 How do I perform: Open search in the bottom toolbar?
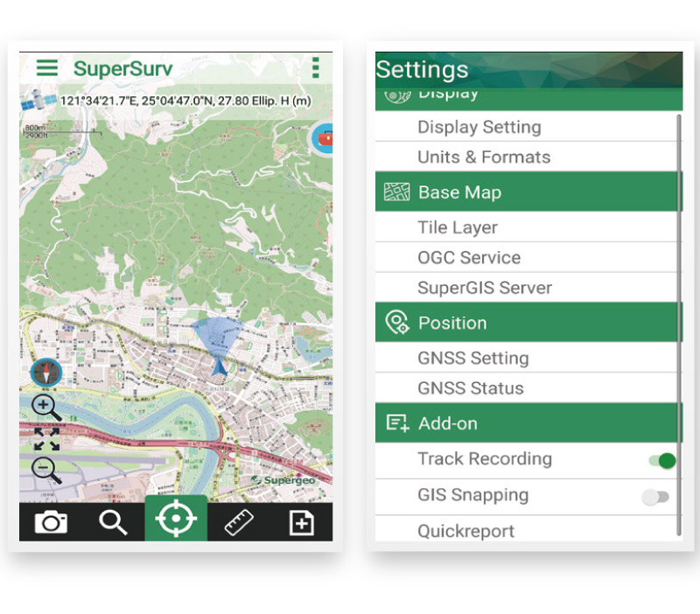[113, 522]
